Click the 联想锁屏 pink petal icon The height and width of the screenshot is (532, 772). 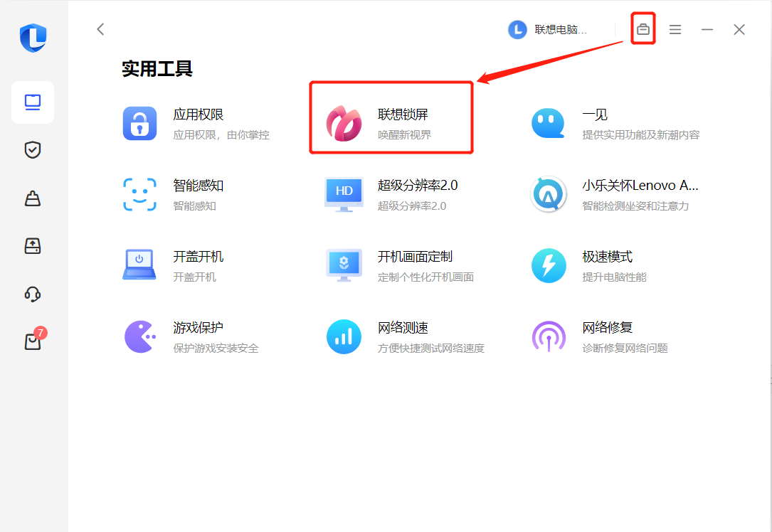[x=344, y=124]
